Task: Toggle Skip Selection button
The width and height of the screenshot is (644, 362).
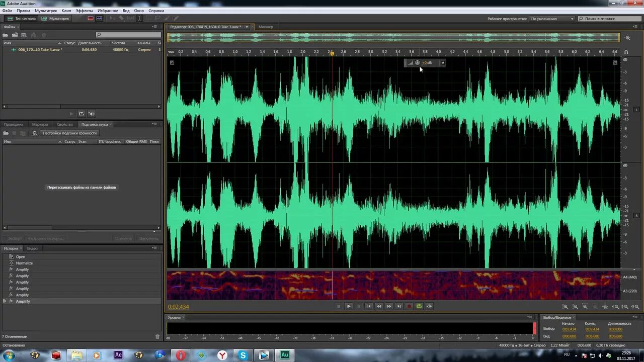Action: tap(429, 306)
